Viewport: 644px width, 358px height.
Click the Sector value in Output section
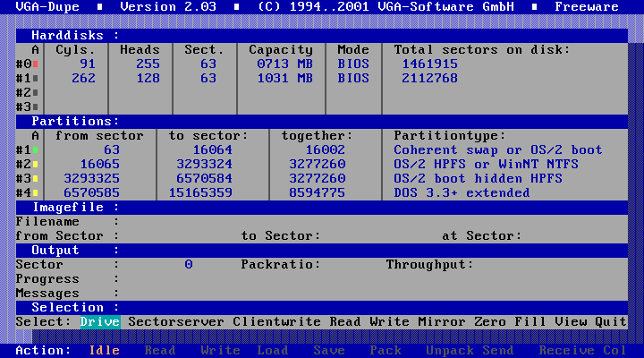188,265
